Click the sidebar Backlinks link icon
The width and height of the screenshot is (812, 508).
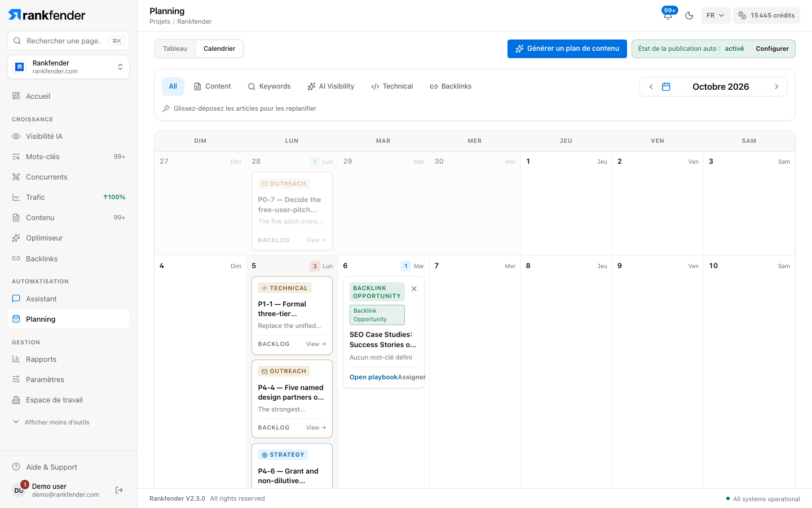(16, 259)
